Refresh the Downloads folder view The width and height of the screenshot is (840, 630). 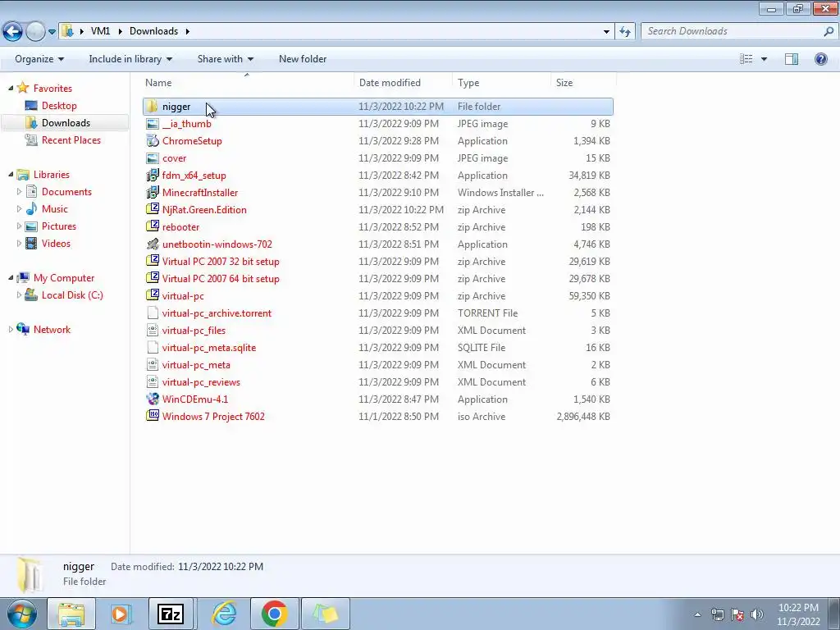(625, 32)
